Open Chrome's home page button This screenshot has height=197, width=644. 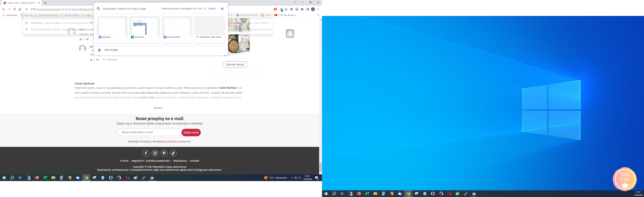tap(20, 9)
